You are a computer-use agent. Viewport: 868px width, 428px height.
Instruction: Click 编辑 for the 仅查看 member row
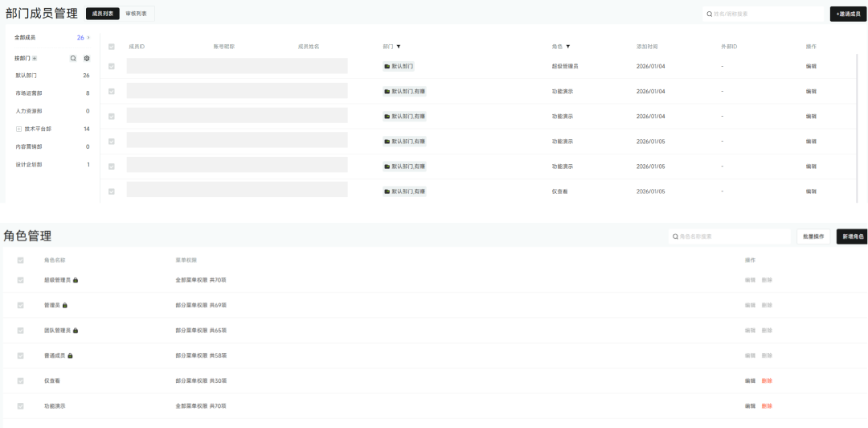coord(811,191)
